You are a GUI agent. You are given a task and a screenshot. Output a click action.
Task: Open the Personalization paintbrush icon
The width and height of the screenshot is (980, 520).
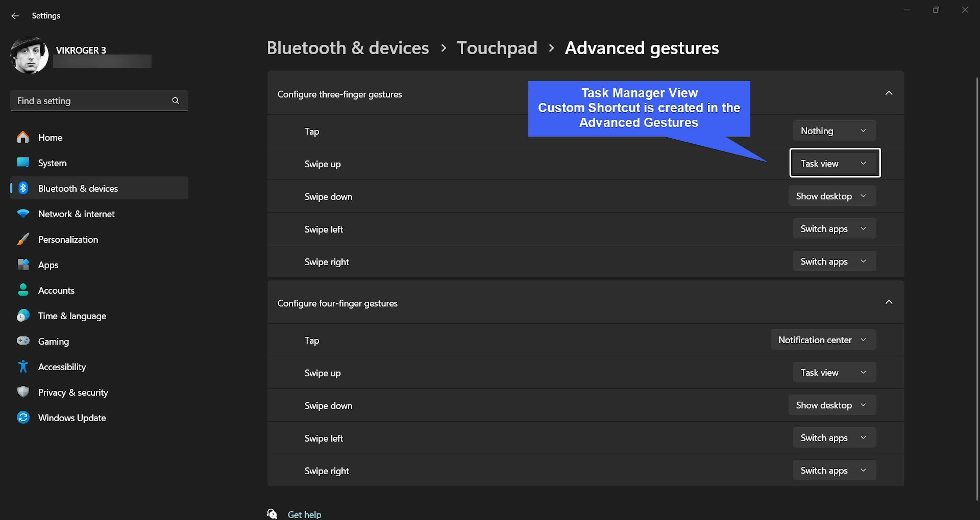click(x=23, y=239)
